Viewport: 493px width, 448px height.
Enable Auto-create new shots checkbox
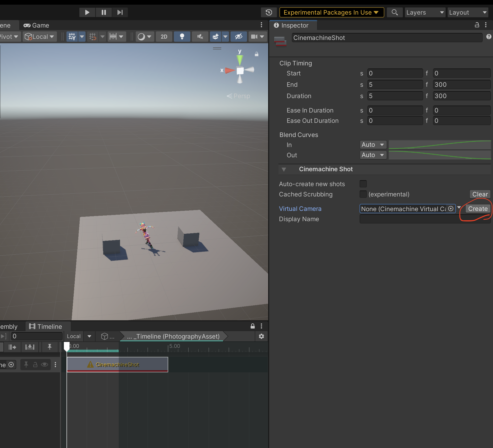point(363,184)
